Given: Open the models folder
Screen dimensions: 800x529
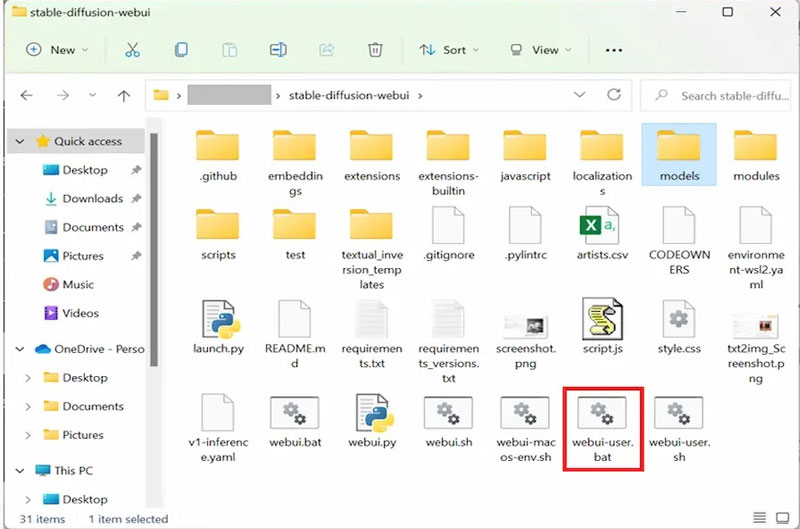Looking at the screenshot, I should pos(679,155).
